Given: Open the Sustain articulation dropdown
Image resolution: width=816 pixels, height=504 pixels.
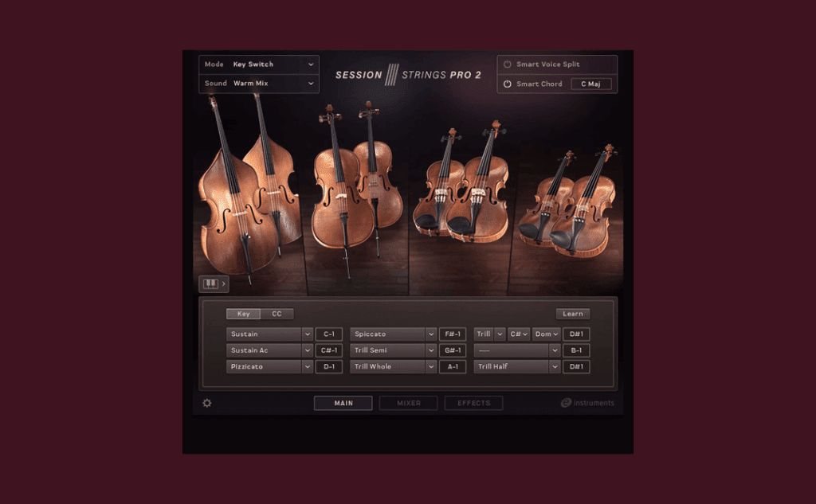Looking at the screenshot, I should tap(269, 334).
